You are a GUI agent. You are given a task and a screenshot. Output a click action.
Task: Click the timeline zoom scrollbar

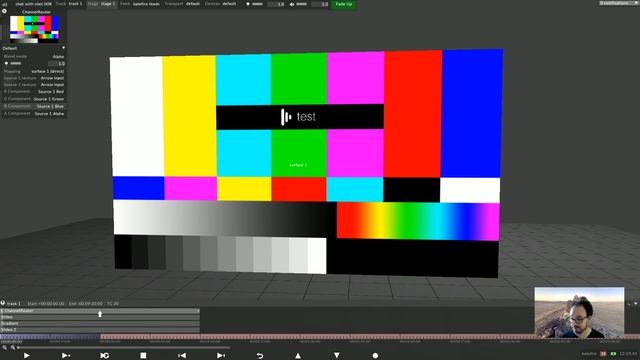pyautogui.click(x=123, y=348)
